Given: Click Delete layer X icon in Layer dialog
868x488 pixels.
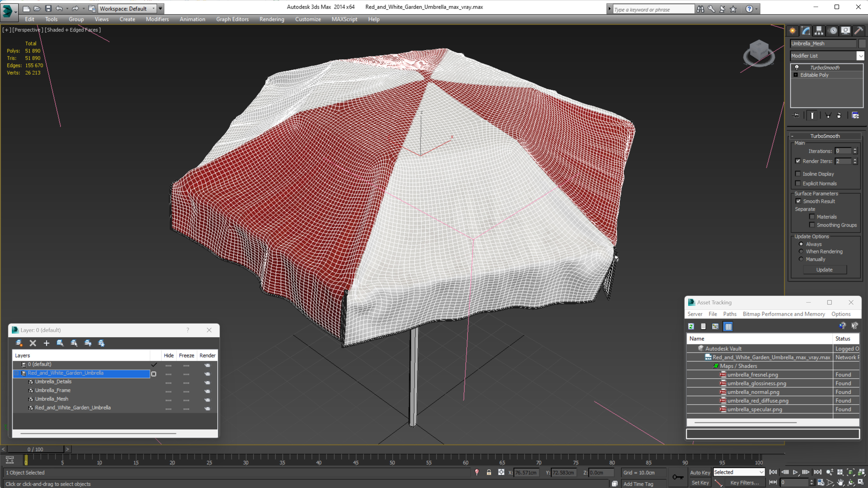Looking at the screenshot, I should click(33, 343).
